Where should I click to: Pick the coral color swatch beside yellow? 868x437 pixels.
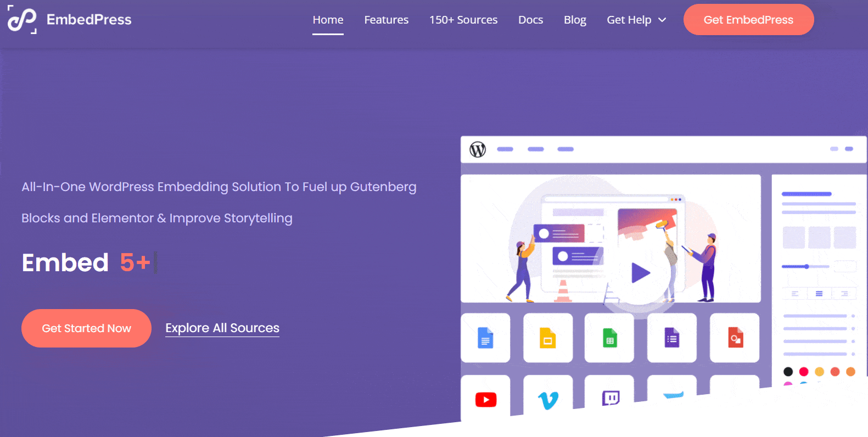pyautogui.click(x=835, y=372)
